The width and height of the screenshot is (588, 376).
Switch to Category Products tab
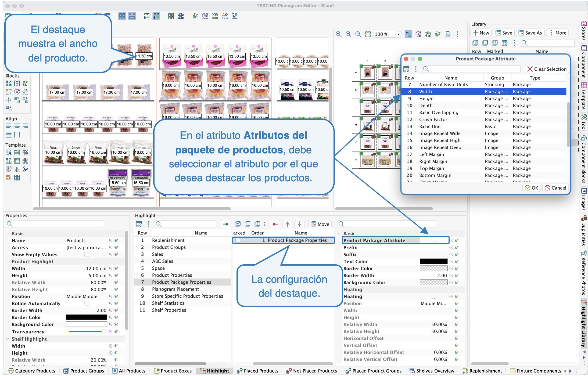32,371
